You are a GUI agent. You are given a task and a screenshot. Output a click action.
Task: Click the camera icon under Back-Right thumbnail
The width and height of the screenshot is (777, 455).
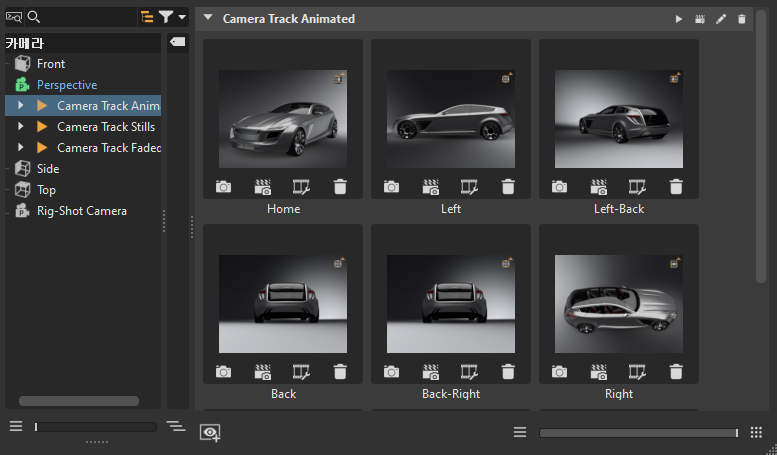point(391,372)
